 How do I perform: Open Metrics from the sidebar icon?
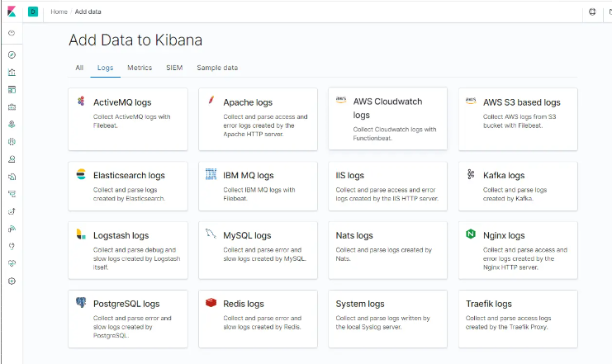tap(12, 159)
